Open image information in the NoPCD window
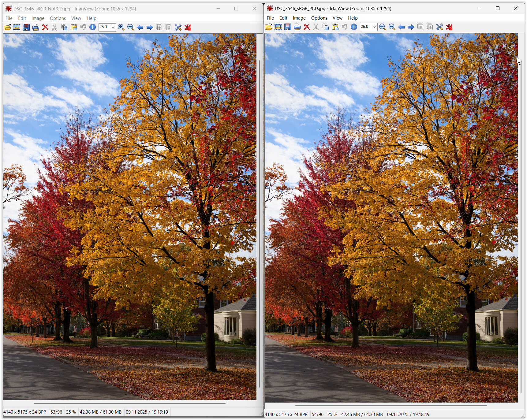The height and width of the screenshot is (420, 527). (92, 28)
